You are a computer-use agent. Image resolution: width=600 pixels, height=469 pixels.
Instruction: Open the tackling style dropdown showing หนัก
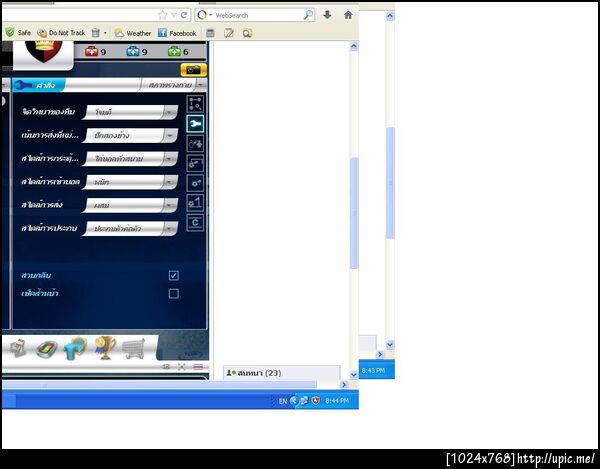tap(130, 182)
